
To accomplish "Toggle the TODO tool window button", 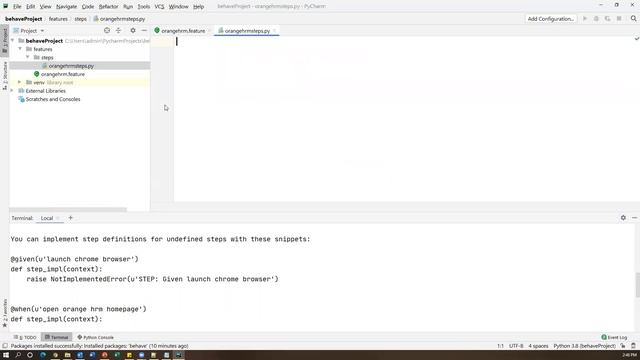I will pyautogui.click(x=25, y=337).
